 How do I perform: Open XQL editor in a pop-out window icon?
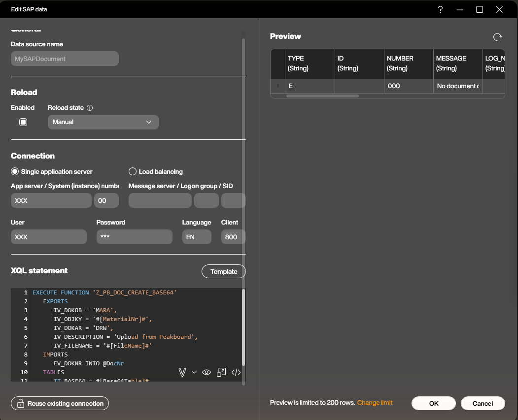click(221, 372)
